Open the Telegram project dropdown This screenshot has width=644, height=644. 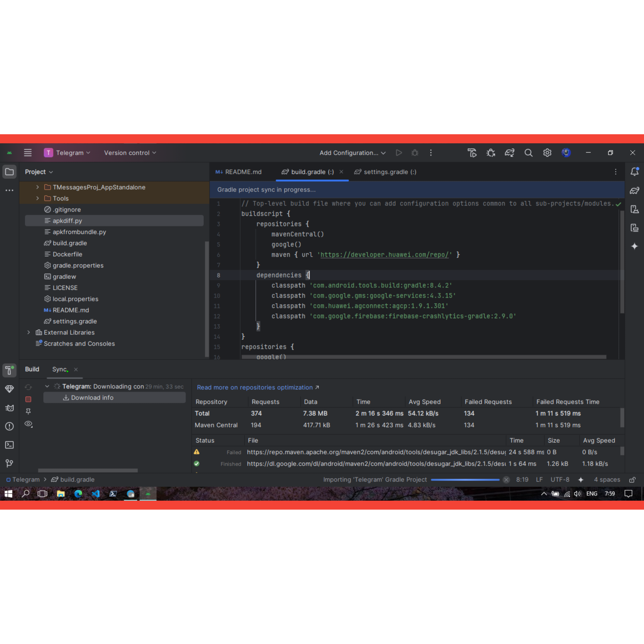tap(67, 153)
